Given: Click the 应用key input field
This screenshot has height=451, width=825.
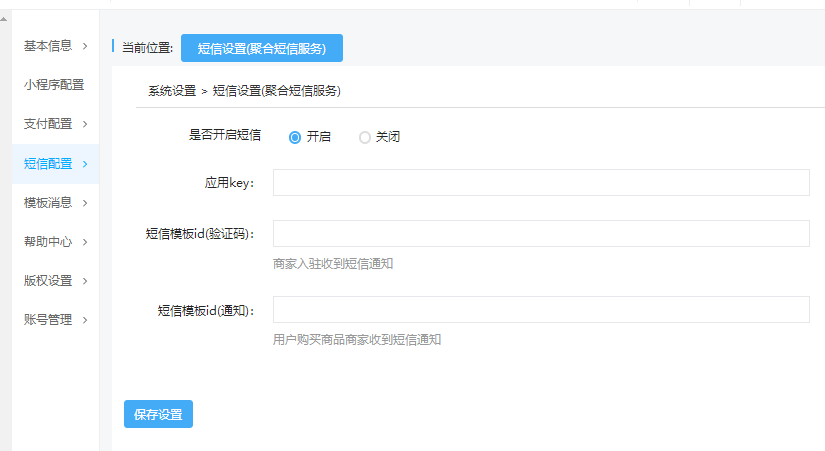Looking at the screenshot, I should 541,183.
